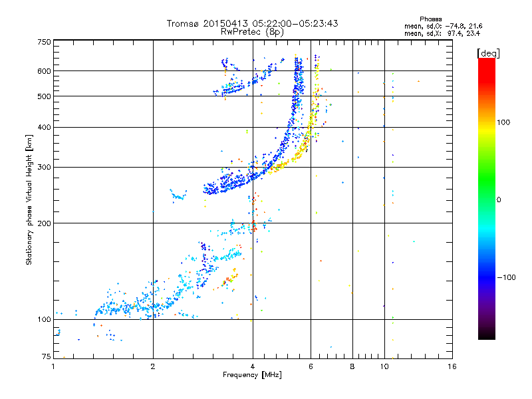Click the '0' colorbar tick label
Screen dimensions: 532x399
tap(499, 200)
